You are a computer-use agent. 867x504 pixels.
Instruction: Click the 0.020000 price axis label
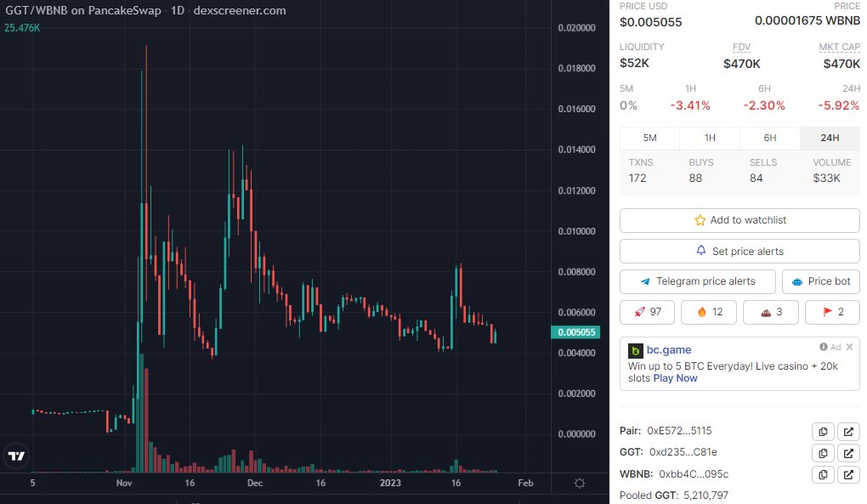[x=576, y=28]
